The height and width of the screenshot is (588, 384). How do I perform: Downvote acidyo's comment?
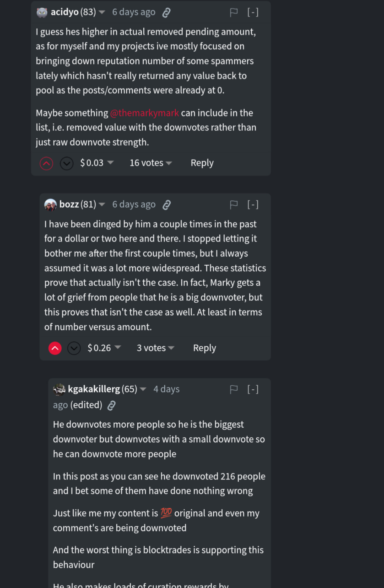67,163
